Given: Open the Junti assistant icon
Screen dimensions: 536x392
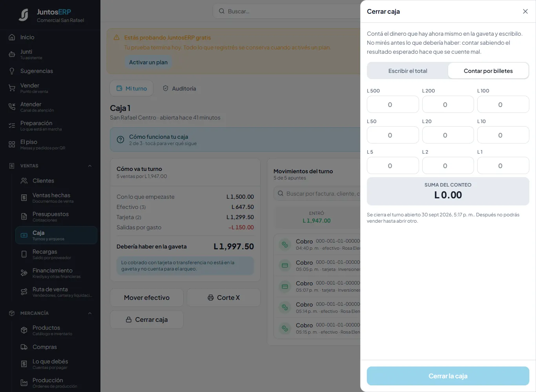Looking at the screenshot, I should coord(12,54).
